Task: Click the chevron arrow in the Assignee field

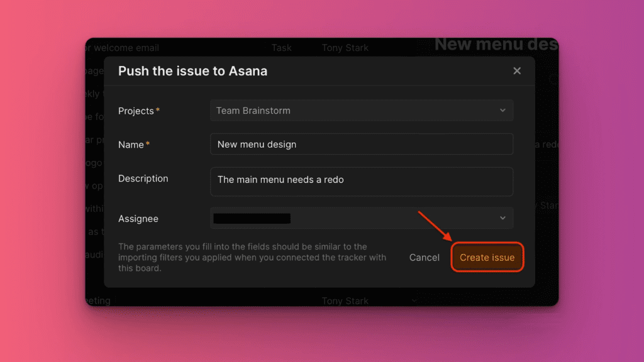Action: point(502,218)
